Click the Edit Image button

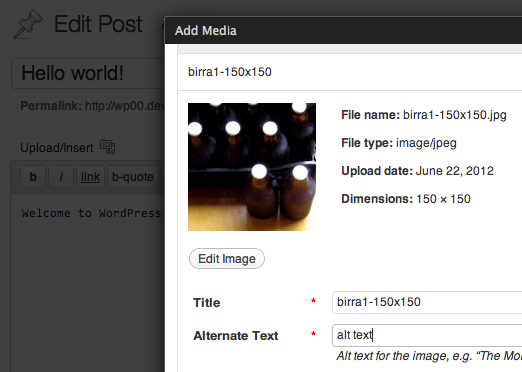(227, 259)
